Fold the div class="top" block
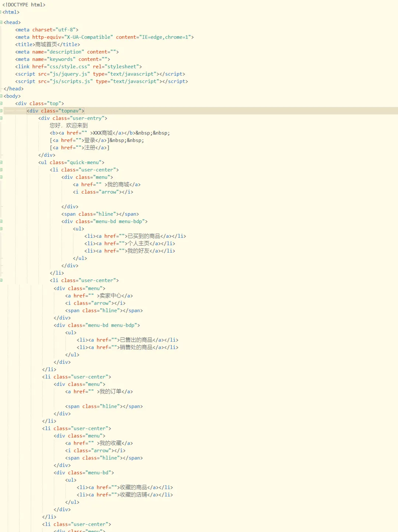The width and height of the screenshot is (398, 532). click(x=1, y=104)
